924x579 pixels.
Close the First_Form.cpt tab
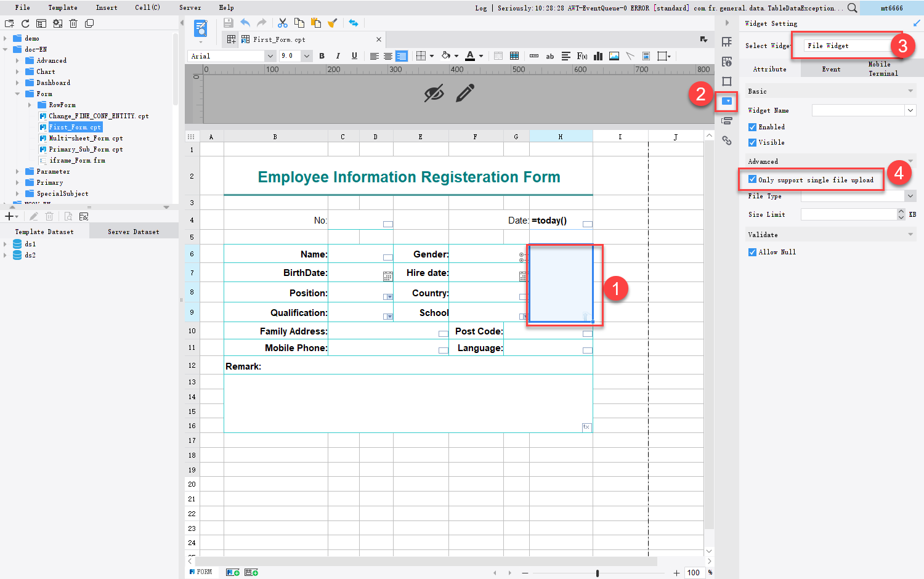[x=379, y=39]
